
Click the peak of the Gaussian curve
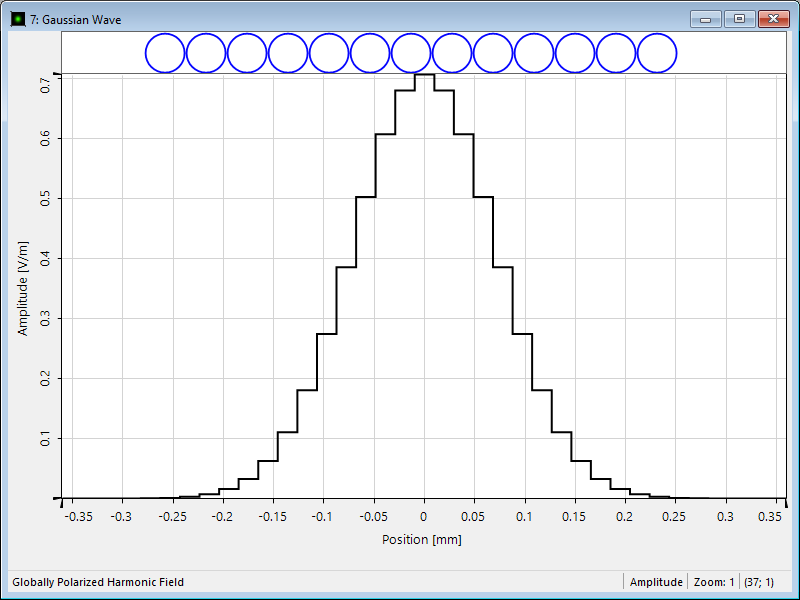[424, 75]
